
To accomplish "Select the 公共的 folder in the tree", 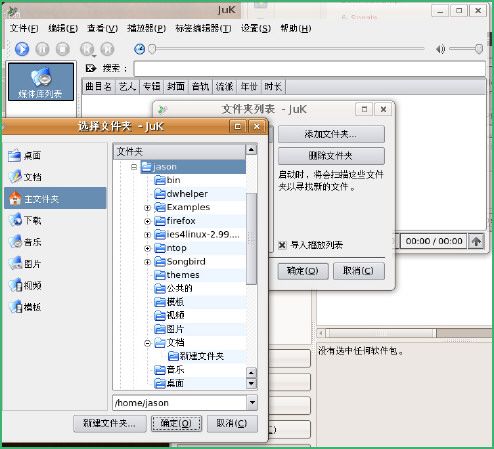I will tap(174, 288).
